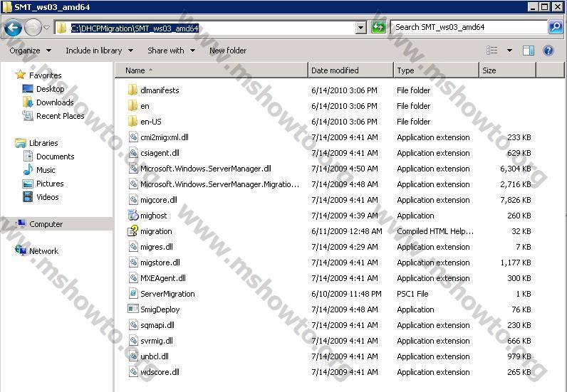
Task: Expand the address bar history dropdown
Action: [x=360, y=28]
